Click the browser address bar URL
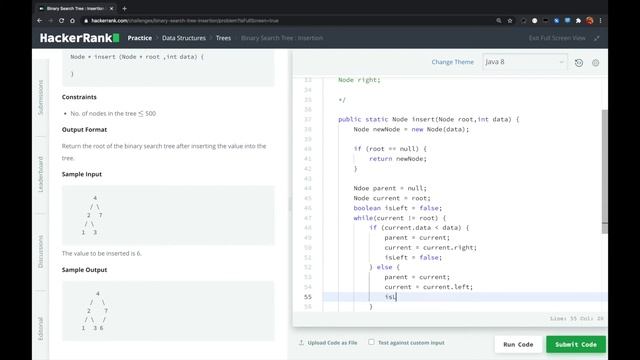This screenshot has width=640, height=360. point(185,20)
